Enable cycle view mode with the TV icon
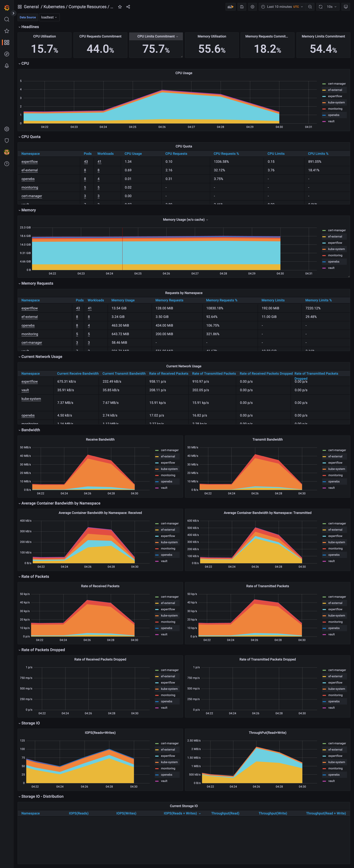 coord(346,7)
